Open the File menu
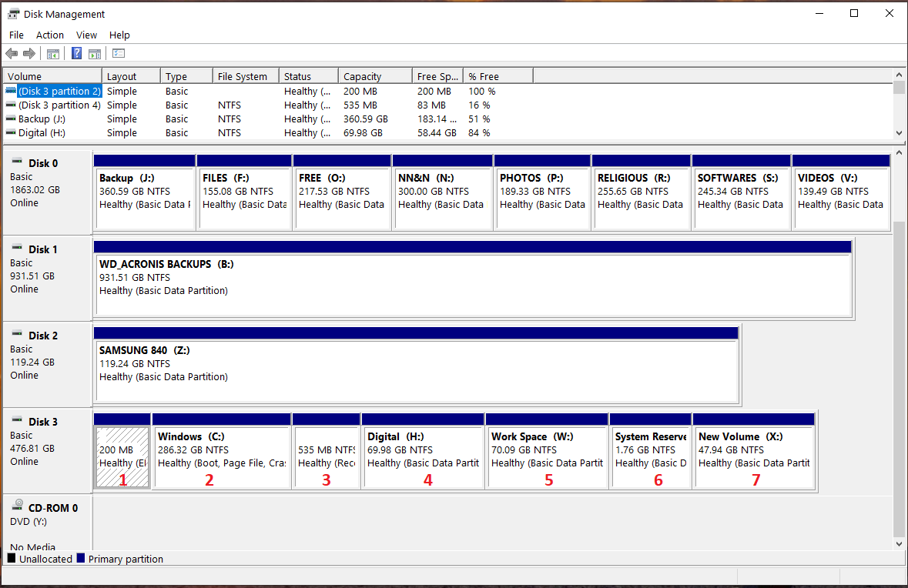 pos(16,35)
